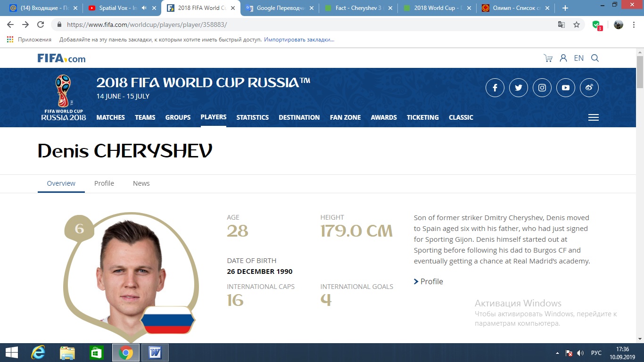
Task: Open the FIFA site search magnifier
Action: [595, 58]
